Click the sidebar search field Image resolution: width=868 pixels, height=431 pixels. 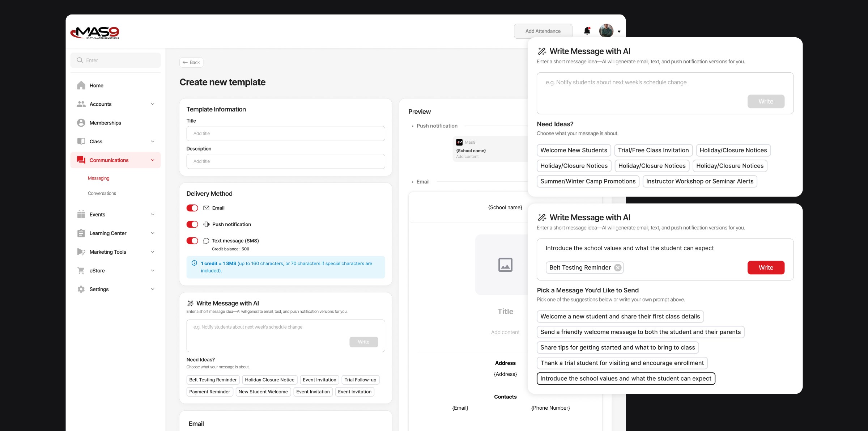point(116,60)
